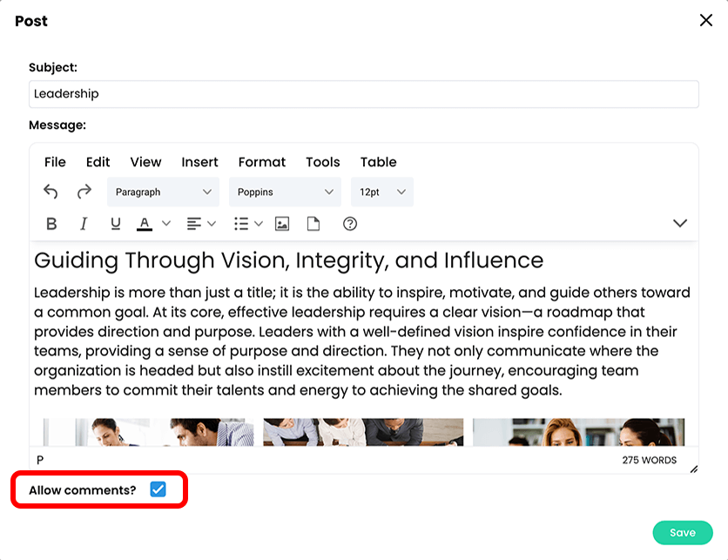The image size is (728, 560).
Task: Click the redo arrow
Action: [83, 192]
